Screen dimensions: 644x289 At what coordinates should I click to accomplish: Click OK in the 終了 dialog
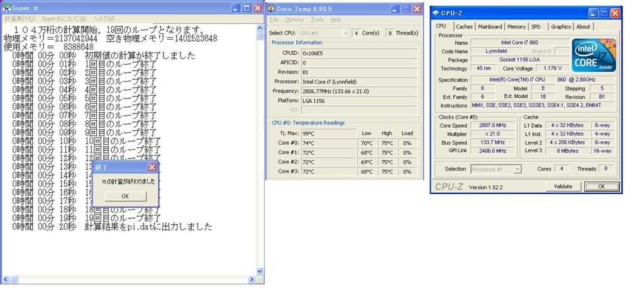coord(125,196)
